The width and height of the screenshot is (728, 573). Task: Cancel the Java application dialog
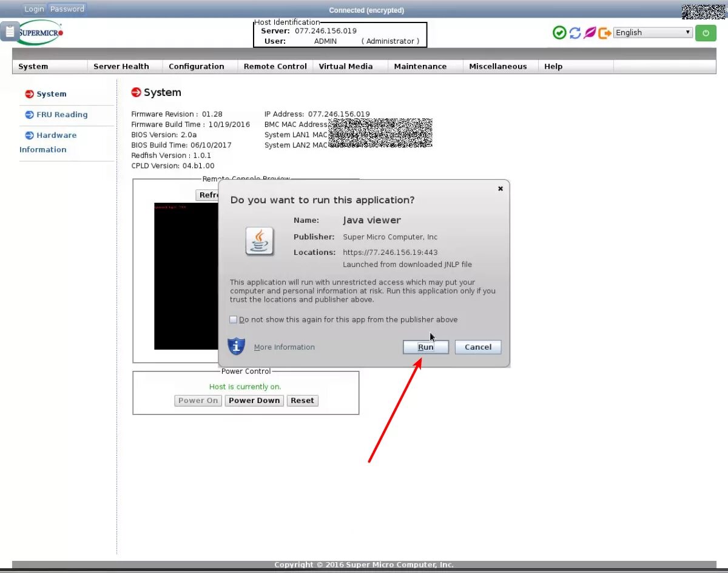(x=477, y=347)
